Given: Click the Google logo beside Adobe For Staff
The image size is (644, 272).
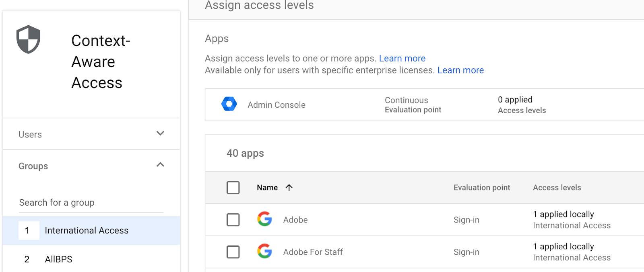Looking at the screenshot, I should point(264,251).
